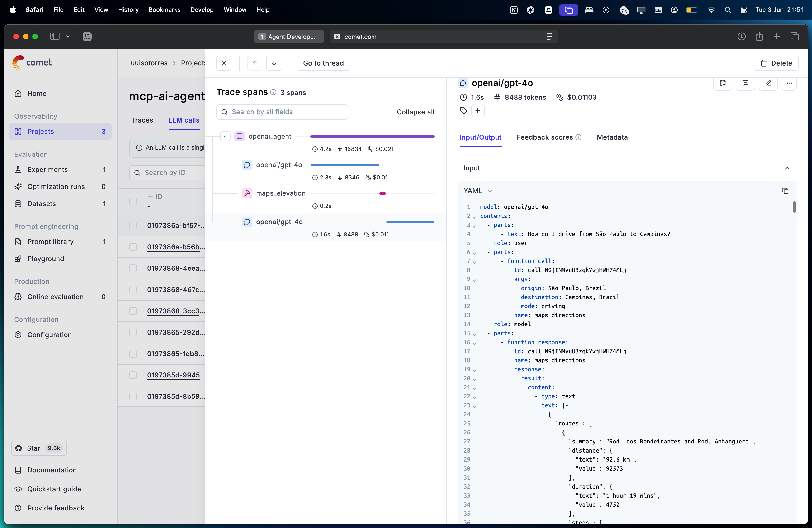Check the checkbox for row 0197386a-bf57

tap(133, 226)
